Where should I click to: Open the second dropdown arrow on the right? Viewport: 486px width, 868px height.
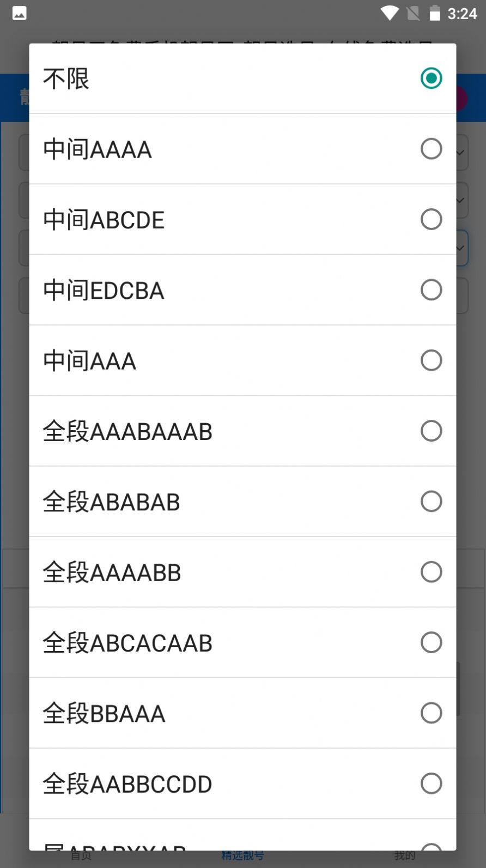[460, 201]
